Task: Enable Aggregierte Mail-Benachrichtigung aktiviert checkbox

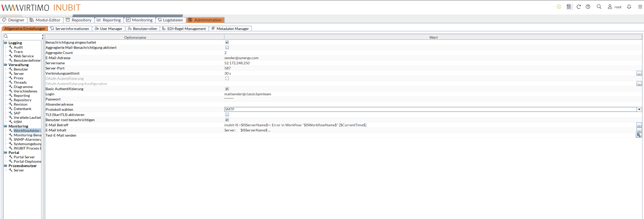Action: [227, 48]
